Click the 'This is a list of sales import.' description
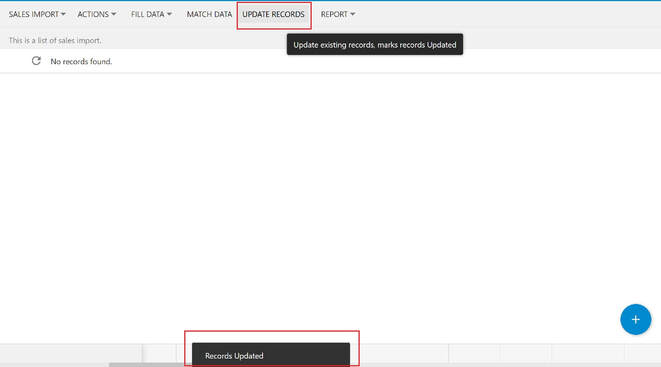This screenshot has height=367, width=661. pyautogui.click(x=55, y=40)
